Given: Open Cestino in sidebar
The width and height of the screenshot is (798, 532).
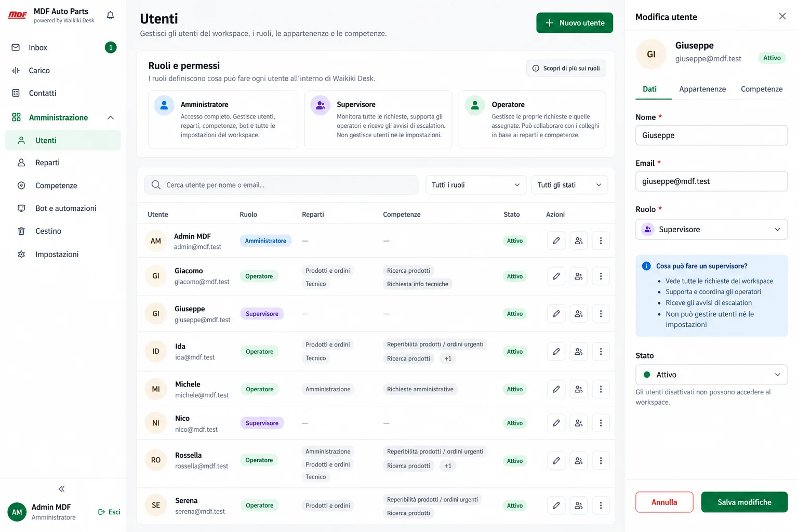Looking at the screenshot, I should pyautogui.click(x=63, y=231).
